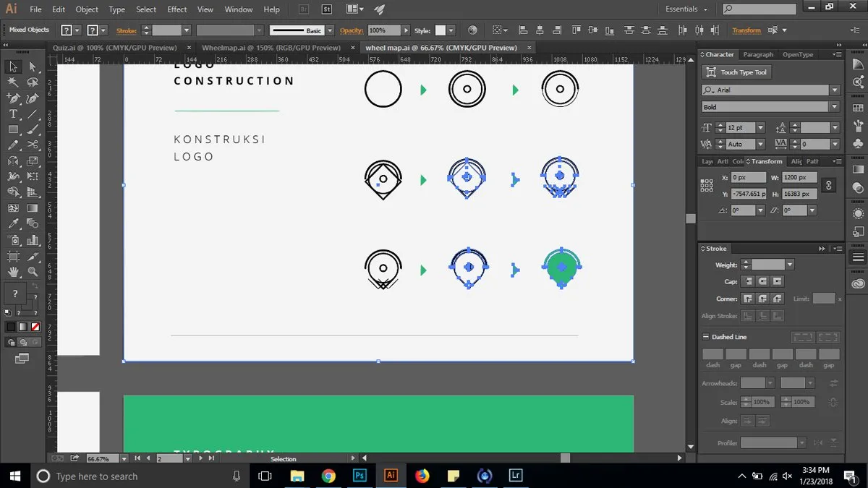Go to the next artboard
Viewport: 868px width, 488px height.
202,458
